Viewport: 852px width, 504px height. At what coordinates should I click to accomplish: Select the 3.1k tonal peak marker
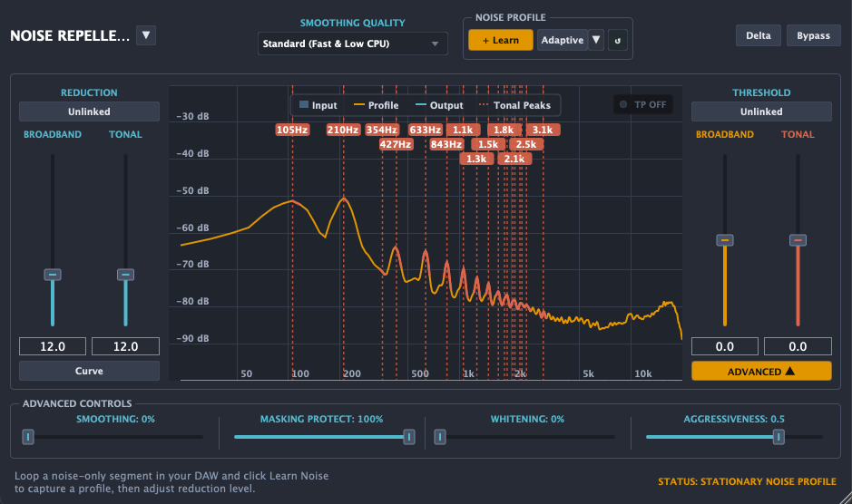(543, 130)
